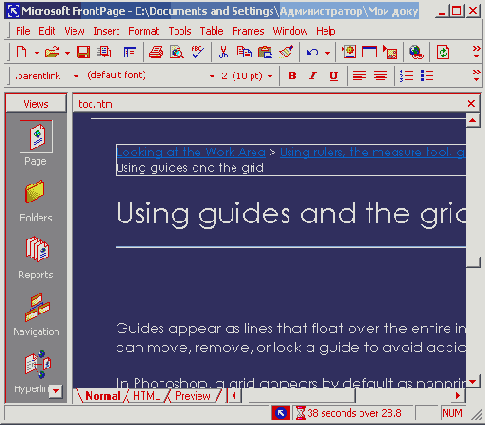The image size is (485, 425).
Task: Click the Refresh icon in the toolbar
Action: [443, 52]
